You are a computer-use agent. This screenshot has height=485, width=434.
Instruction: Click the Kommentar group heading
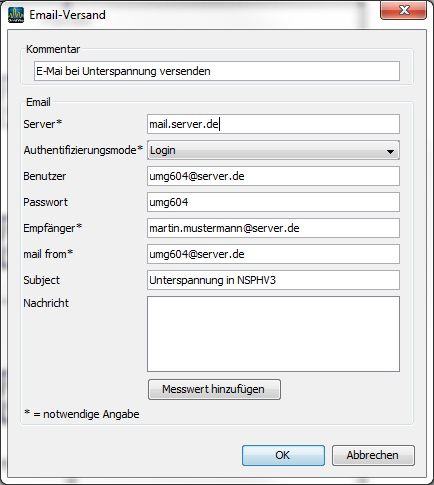[x=53, y=49]
